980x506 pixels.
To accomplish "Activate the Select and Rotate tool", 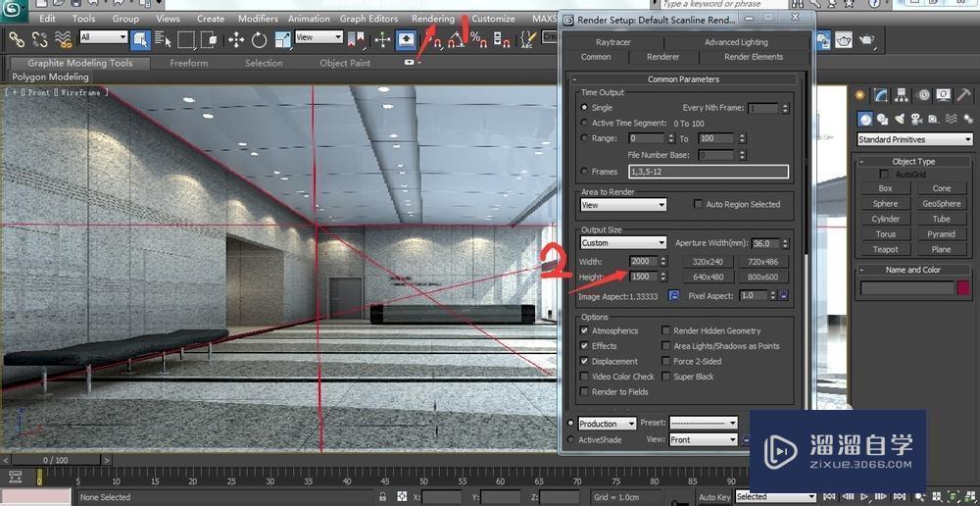I will pyautogui.click(x=260, y=40).
